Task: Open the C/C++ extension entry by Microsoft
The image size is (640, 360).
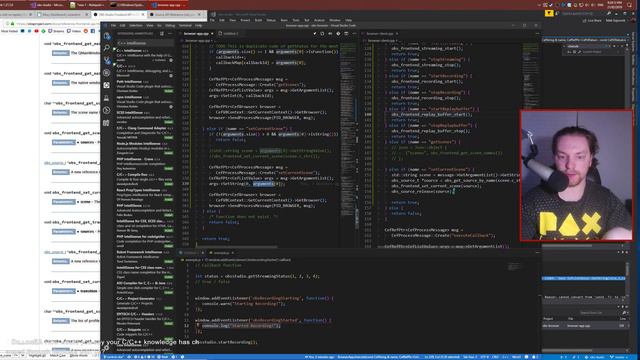Action: click(144, 70)
